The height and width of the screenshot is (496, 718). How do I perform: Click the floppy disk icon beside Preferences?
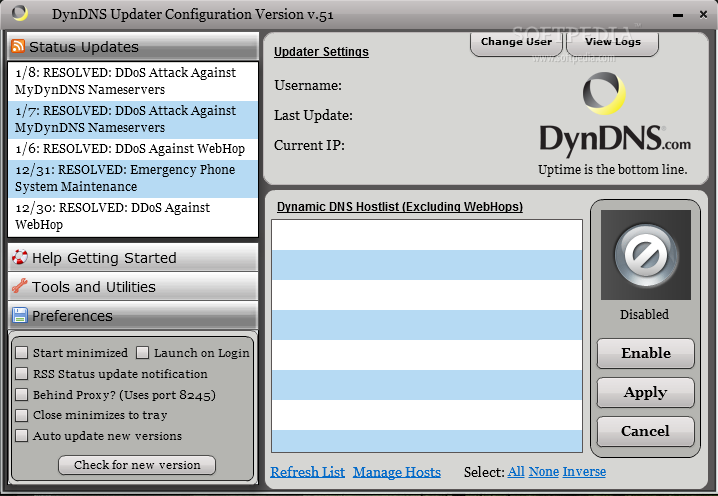coord(20,315)
